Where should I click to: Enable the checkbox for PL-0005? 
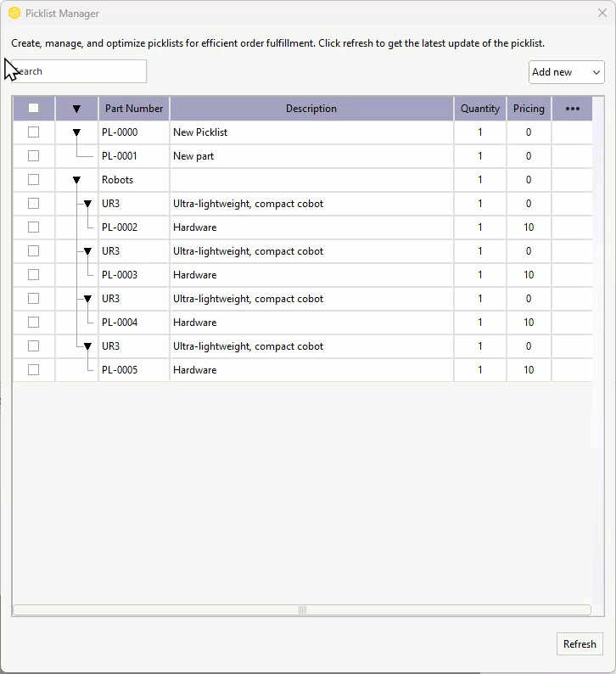[x=33, y=369]
